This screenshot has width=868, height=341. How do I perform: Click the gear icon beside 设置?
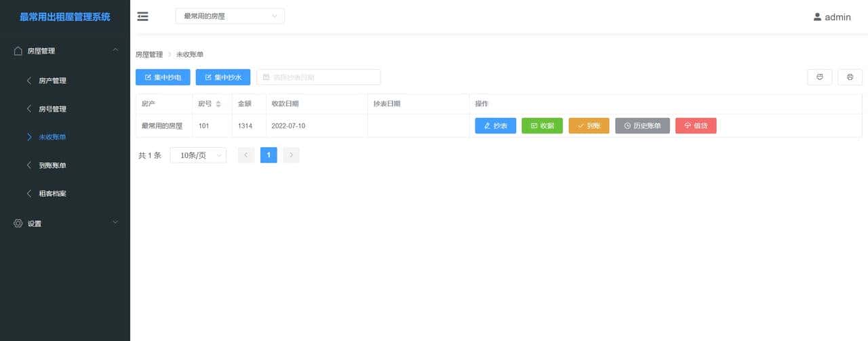click(x=18, y=223)
